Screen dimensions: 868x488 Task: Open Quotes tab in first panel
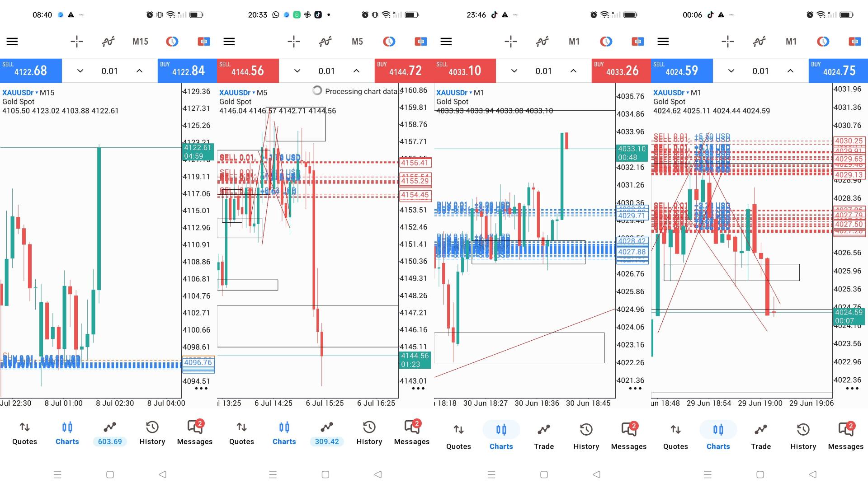24,433
